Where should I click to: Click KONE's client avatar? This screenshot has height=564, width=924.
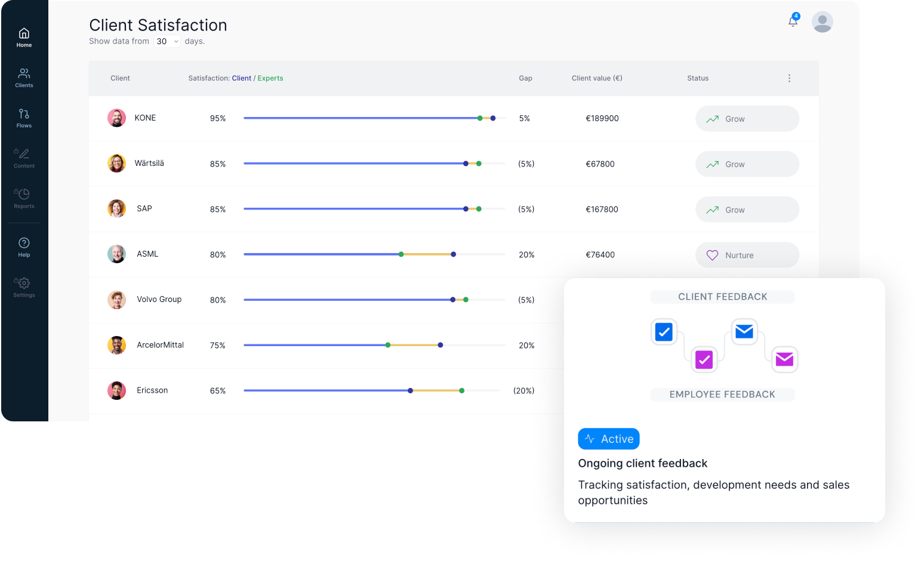[x=116, y=118]
